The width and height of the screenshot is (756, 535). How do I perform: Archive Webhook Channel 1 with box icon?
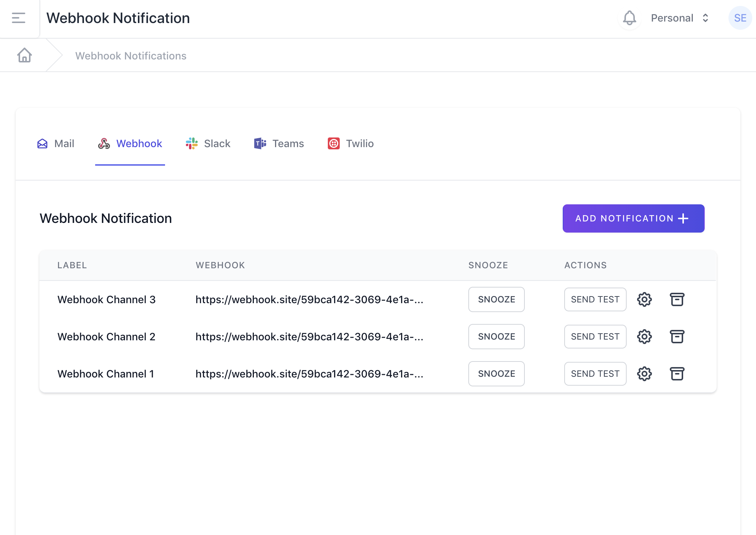pos(677,374)
